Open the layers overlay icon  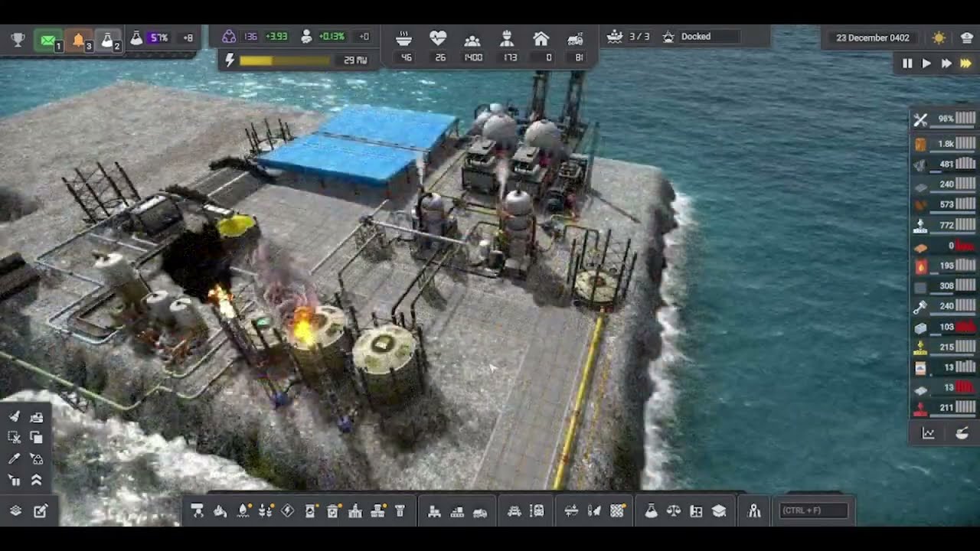tap(15, 510)
